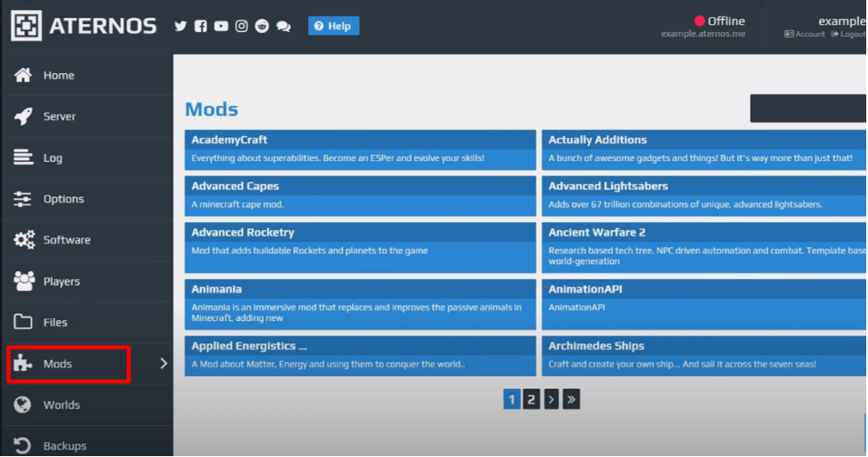Go to next mods page arrow
The height and width of the screenshot is (457, 868).
point(552,399)
